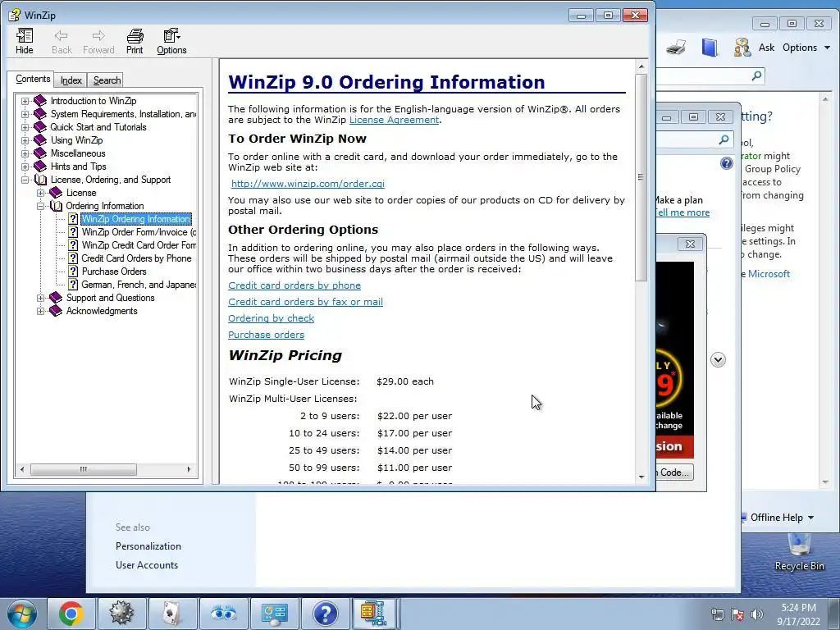Click the search magnifier in Help window

(x=756, y=75)
